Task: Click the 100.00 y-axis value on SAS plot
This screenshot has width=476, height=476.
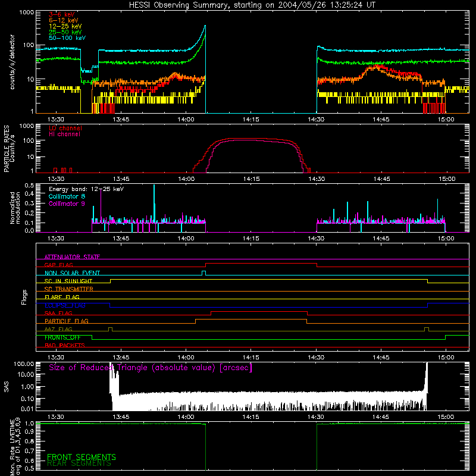Action: (24, 364)
